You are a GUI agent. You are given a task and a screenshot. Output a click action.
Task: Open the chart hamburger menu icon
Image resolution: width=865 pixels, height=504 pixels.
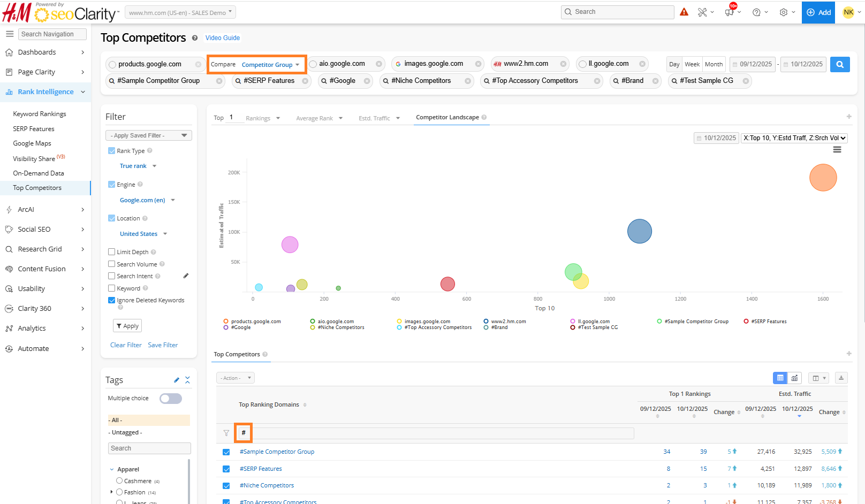point(837,150)
